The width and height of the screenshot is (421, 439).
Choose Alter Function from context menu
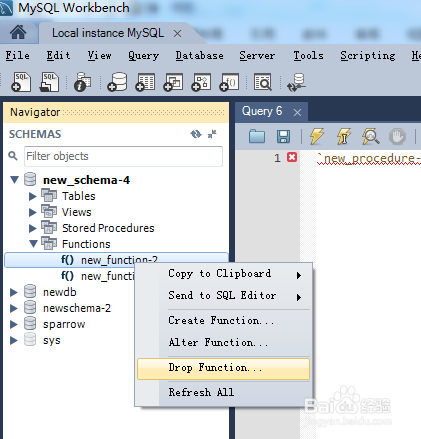(223, 343)
